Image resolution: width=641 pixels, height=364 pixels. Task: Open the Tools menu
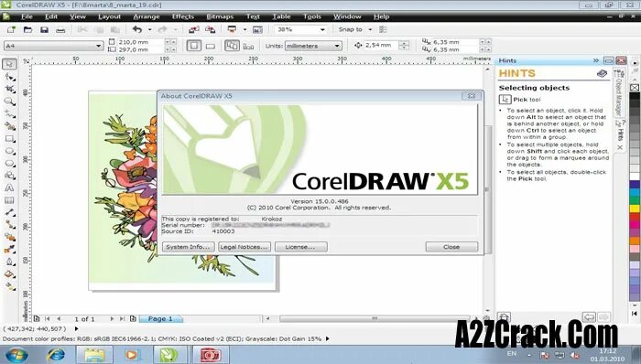[x=312, y=16]
